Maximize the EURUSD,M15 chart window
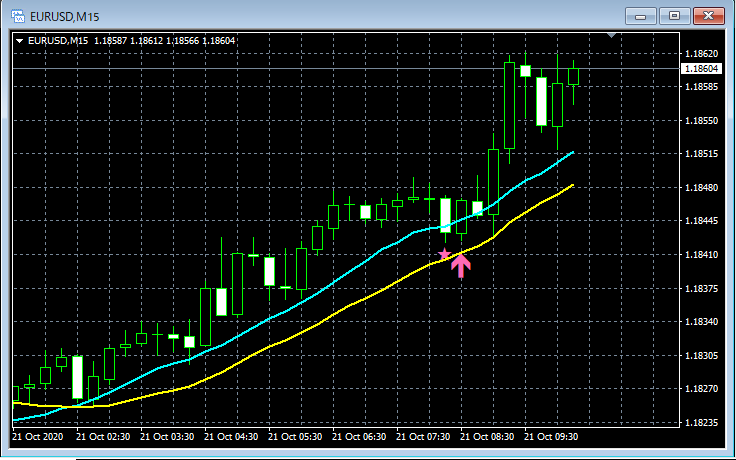This screenshot has width=736, height=460. pos(675,16)
